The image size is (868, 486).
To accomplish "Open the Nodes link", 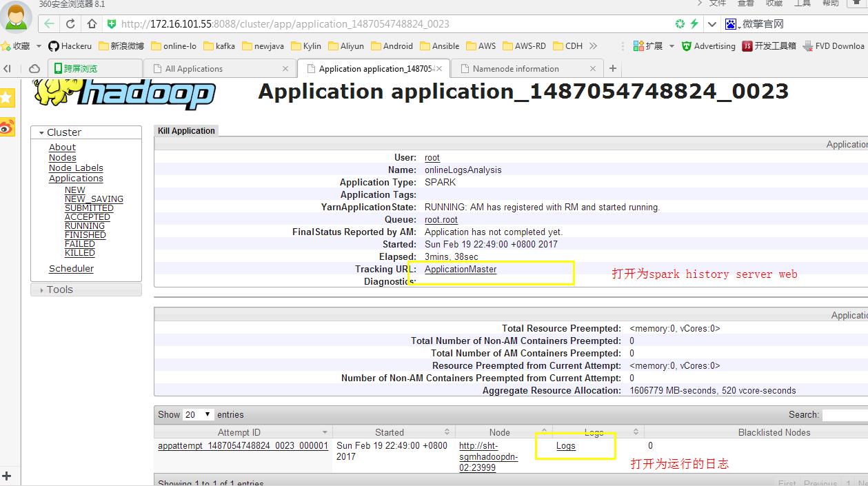I will [62, 157].
